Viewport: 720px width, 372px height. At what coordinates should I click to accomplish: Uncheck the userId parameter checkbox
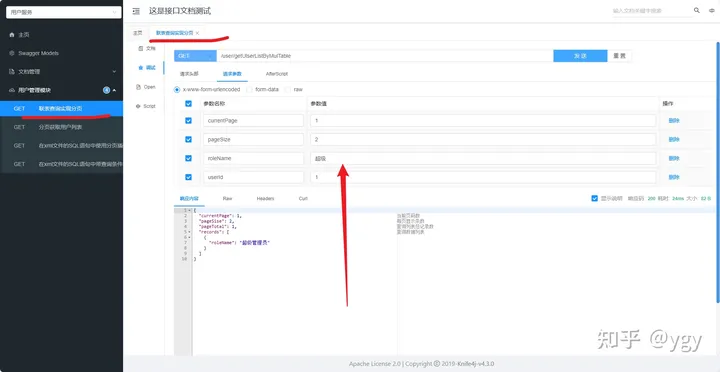coord(188,177)
